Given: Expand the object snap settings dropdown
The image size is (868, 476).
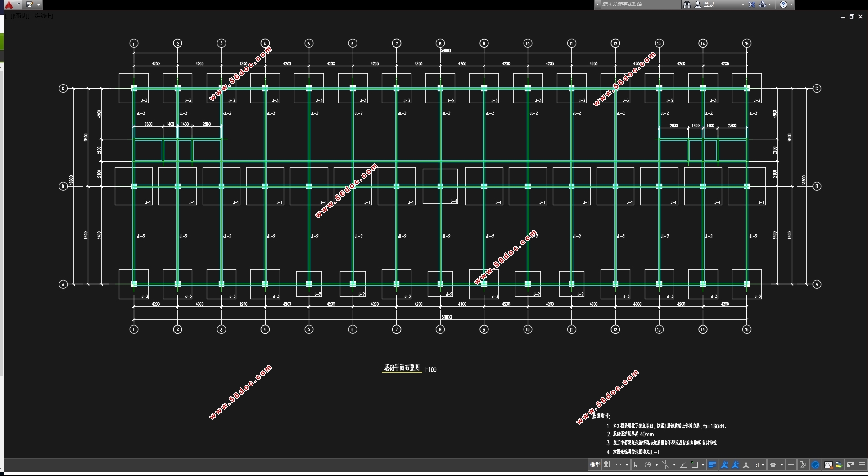Looking at the screenshot, I should [x=703, y=465].
